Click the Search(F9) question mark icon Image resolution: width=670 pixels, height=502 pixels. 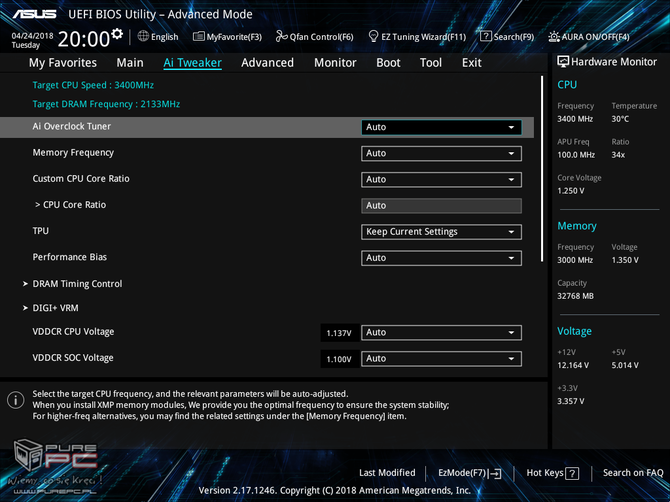click(486, 36)
